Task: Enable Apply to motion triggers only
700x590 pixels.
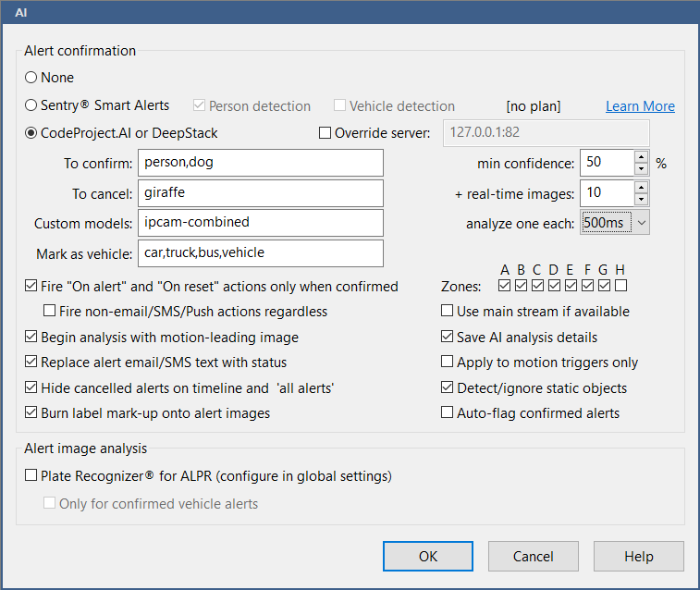Action: pos(447,362)
